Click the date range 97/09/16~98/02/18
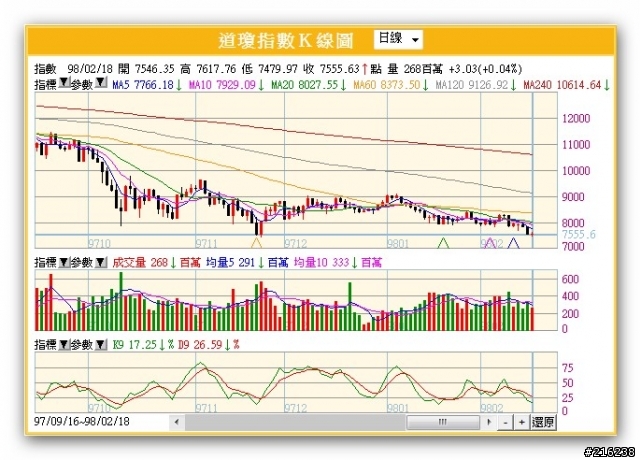 82,421
